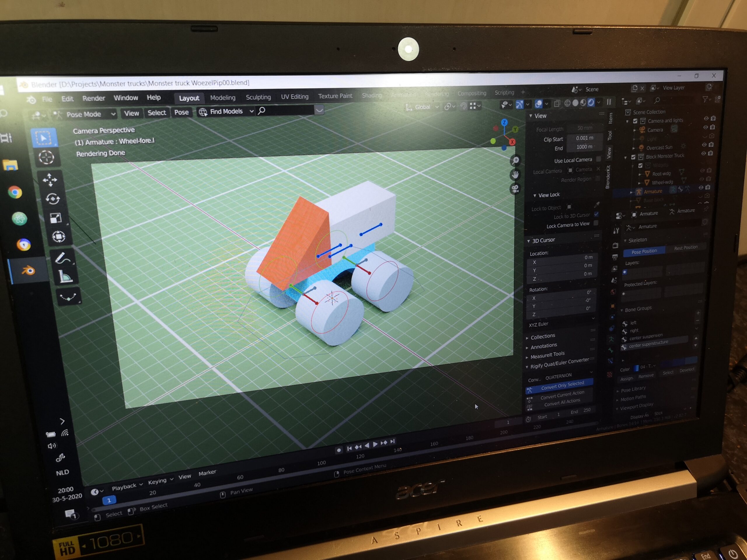Select the Scale tool icon

pyautogui.click(x=55, y=218)
